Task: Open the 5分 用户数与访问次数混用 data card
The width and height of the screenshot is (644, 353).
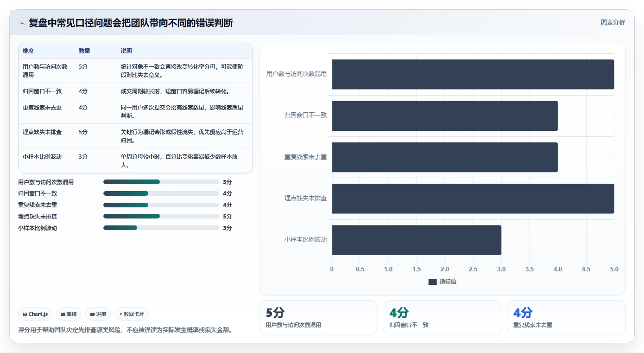Action: click(x=318, y=317)
